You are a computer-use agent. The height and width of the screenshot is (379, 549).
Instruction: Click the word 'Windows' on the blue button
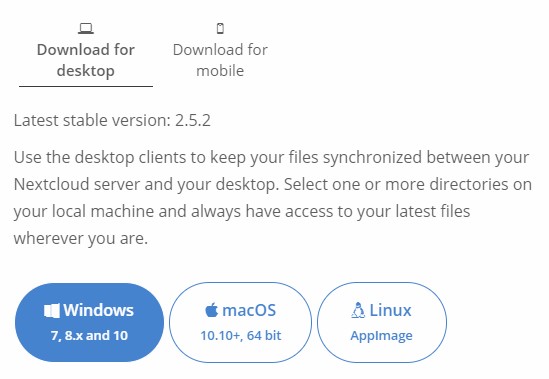point(98,310)
